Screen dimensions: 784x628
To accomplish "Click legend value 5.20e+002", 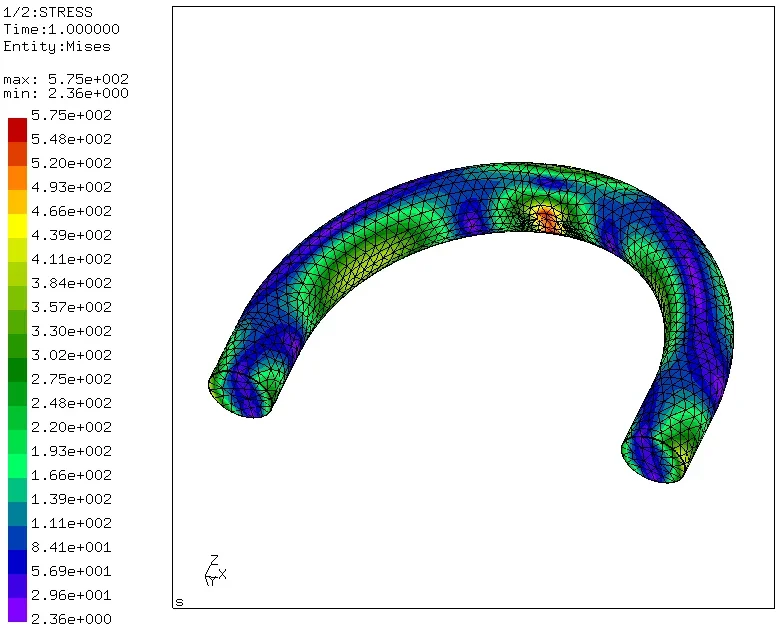I will 72,163.
